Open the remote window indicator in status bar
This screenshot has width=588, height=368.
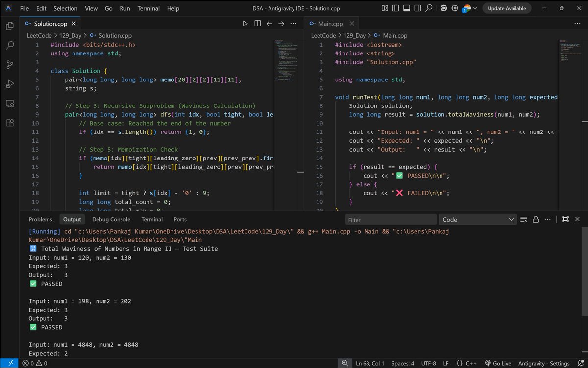point(10,363)
